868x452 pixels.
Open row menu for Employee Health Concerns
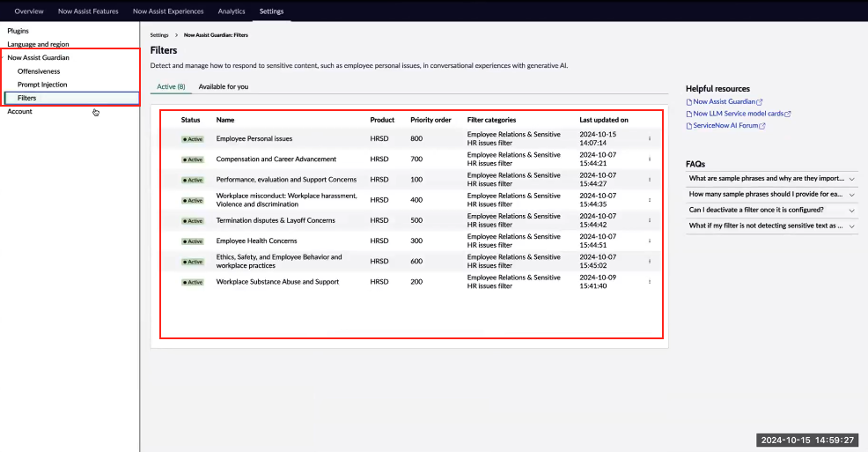[650, 241]
